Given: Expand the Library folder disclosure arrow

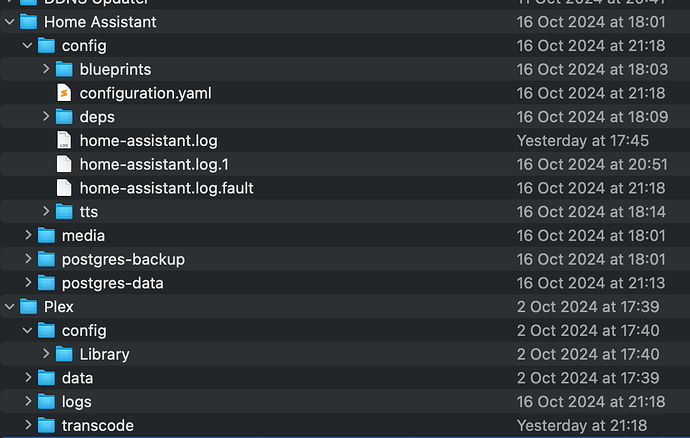Looking at the screenshot, I should click(46, 354).
